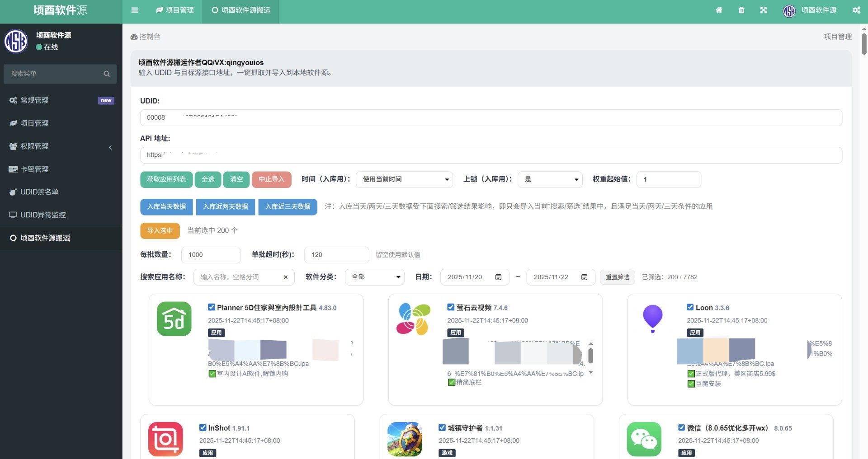
Task: Click the page vertical scrollbar
Action: point(864,44)
